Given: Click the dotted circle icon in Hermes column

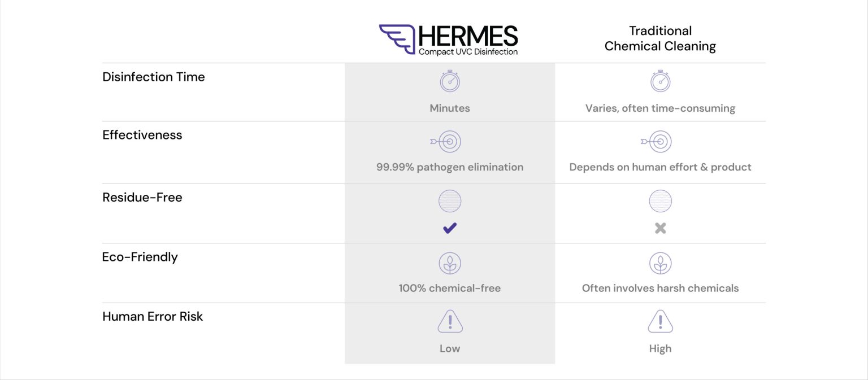Looking at the screenshot, I should pyautogui.click(x=450, y=201).
